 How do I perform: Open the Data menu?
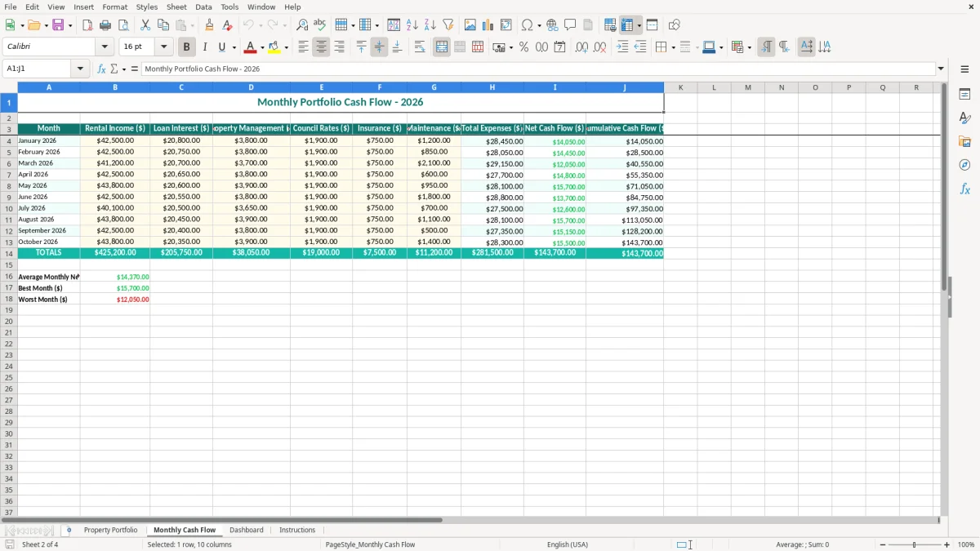pyautogui.click(x=203, y=7)
